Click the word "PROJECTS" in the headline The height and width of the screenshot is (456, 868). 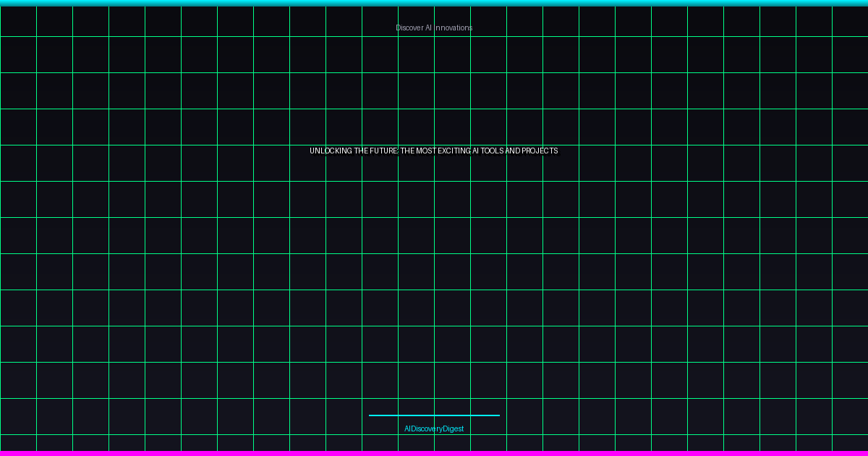tap(540, 151)
